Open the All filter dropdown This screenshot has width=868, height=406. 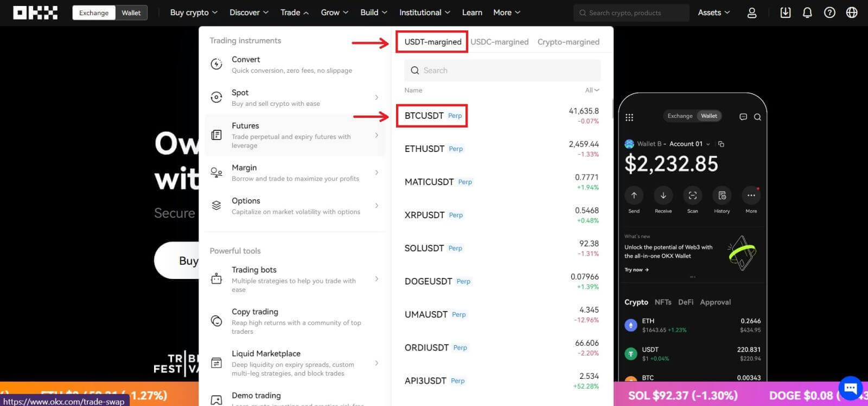pyautogui.click(x=592, y=90)
